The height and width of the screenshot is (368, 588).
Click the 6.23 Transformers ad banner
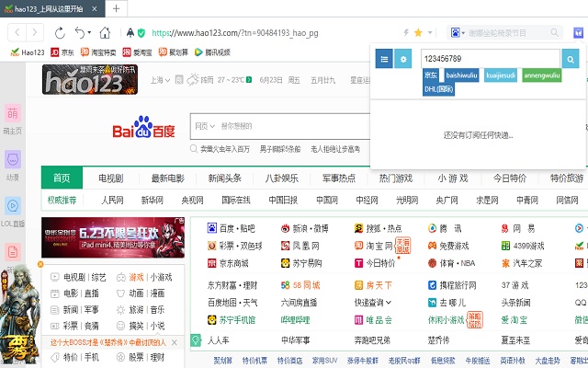[x=113, y=237]
